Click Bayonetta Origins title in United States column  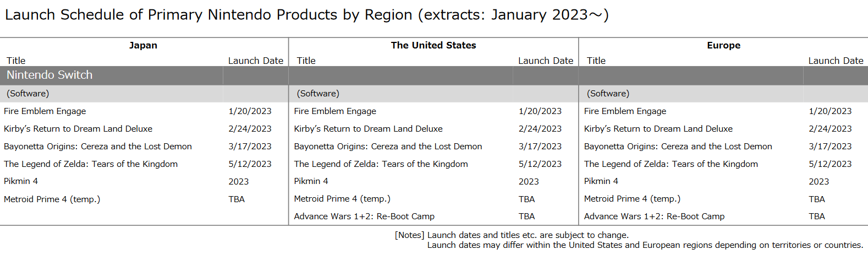[x=388, y=147]
